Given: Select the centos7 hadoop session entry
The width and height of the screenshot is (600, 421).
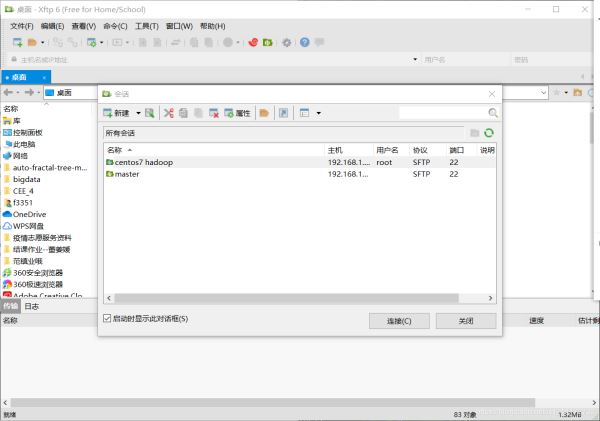Looking at the screenshot, I should pyautogui.click(x=144, y=161).
